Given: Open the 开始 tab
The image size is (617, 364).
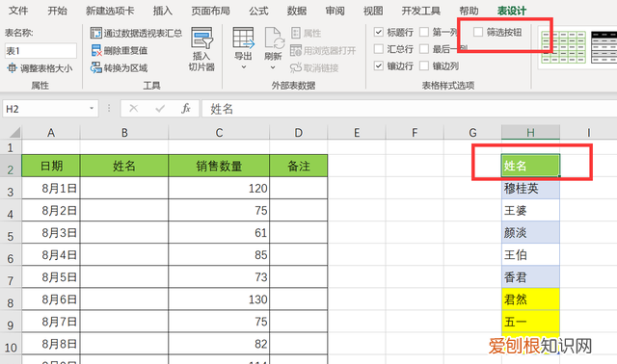Looking at the screenshot, I should coord(57,11).
